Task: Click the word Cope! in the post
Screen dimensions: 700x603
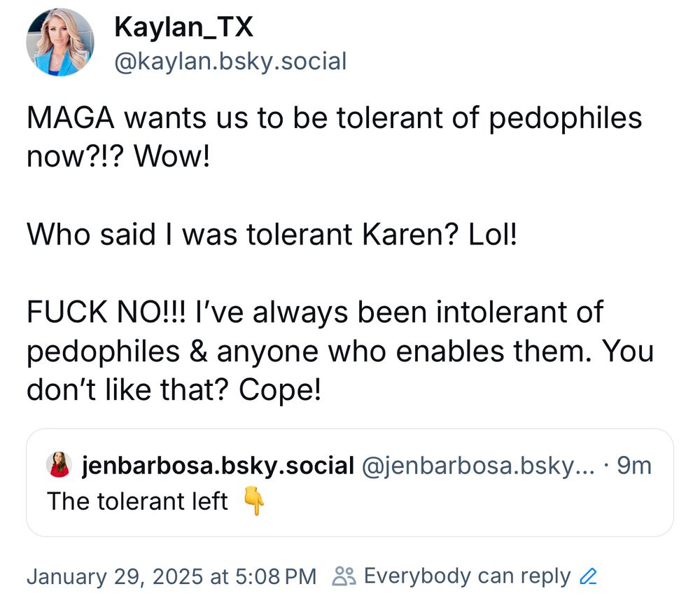Action: (279, 389)
